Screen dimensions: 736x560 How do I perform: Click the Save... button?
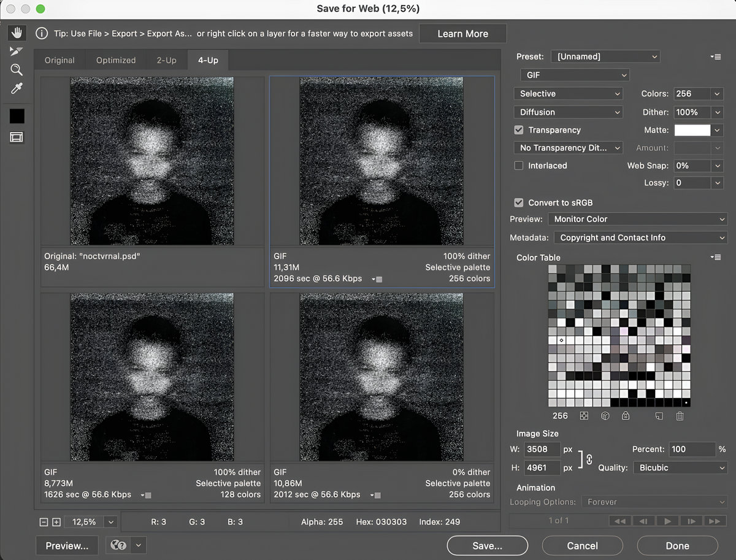pos(487,545)
